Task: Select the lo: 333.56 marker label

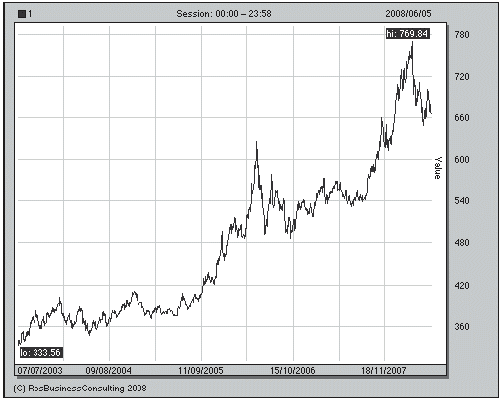Action: click(x=41, y=353)
